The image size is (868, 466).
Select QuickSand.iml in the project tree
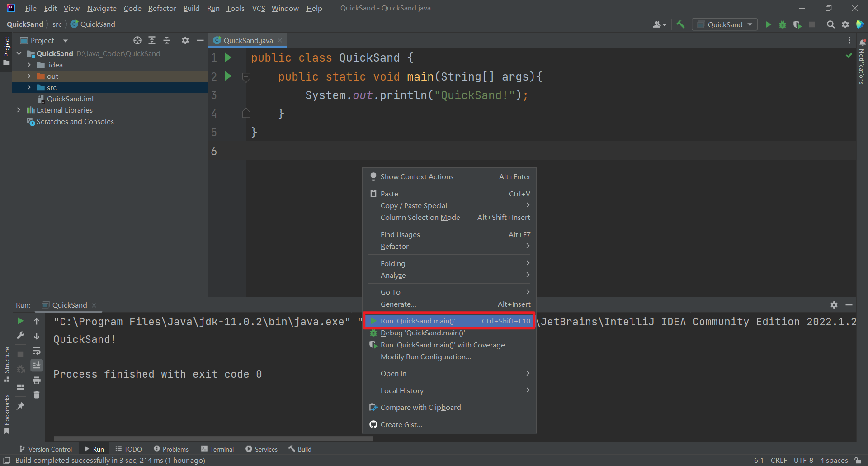click(x=70, y=99)
